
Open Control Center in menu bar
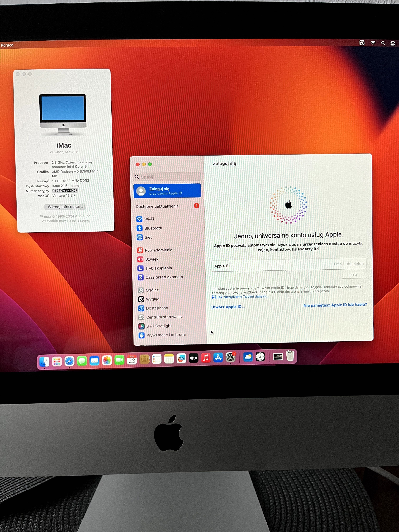pos(393,43)
